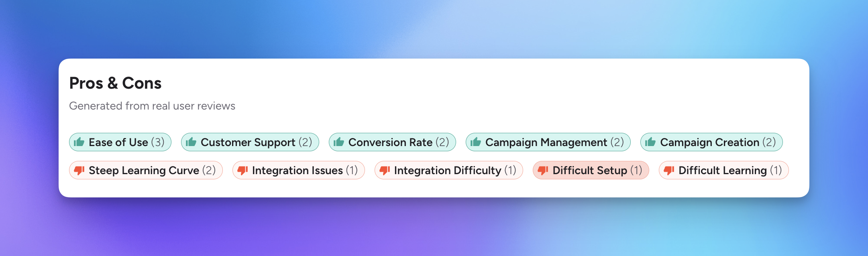Image resolution: width=868 pixels, height=256 pixels.
Task: Select the Ease of Use pro tag
Action: click(120, 142)
